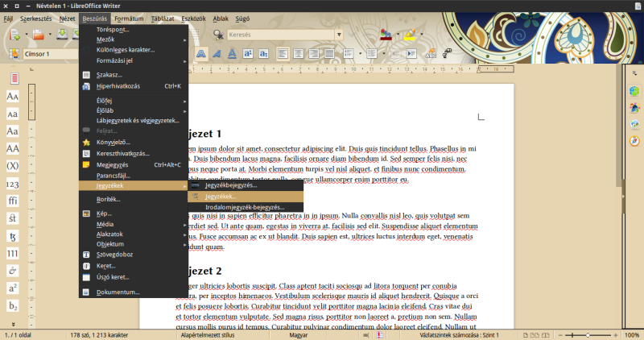This screenshot has width=644, height=340.
Task: Open the Táblázat menu
Action: click(163, 19)
